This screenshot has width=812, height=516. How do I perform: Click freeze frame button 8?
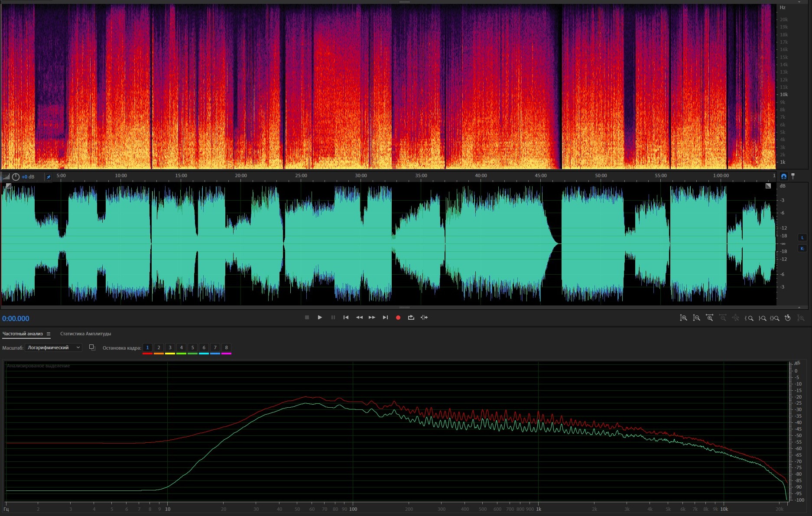[x=226, y=347]
